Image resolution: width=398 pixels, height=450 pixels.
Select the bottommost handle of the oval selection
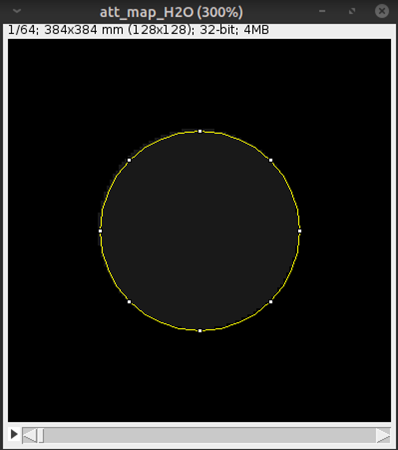(x=200, y=331)
